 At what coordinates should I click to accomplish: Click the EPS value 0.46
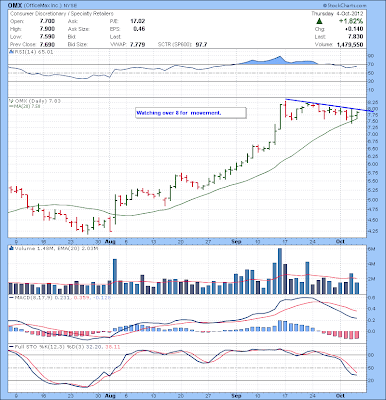click(x=139, y=29)
